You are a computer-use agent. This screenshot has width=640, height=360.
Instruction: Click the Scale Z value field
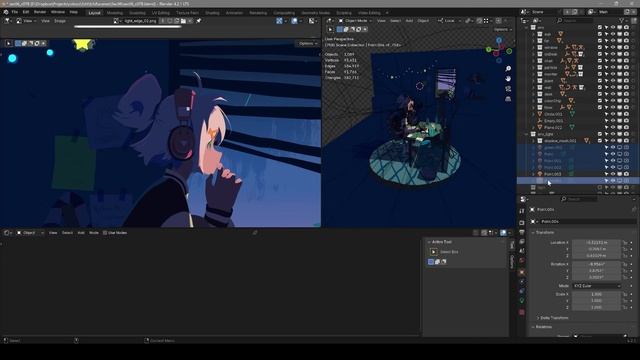596,307
